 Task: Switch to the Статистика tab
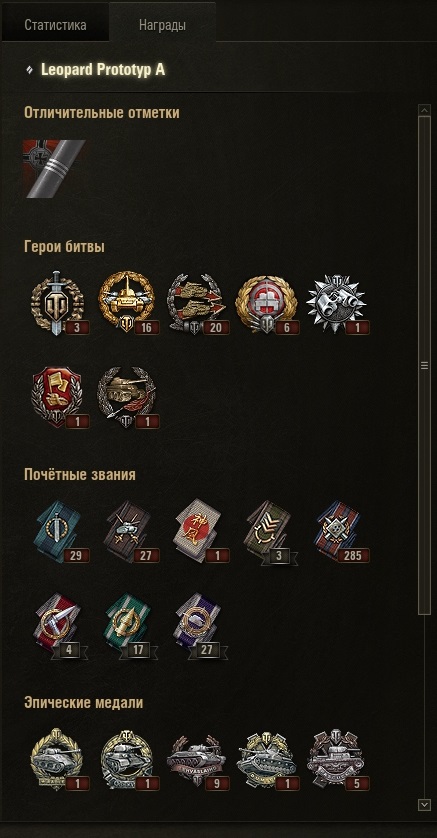pos(55,25)
